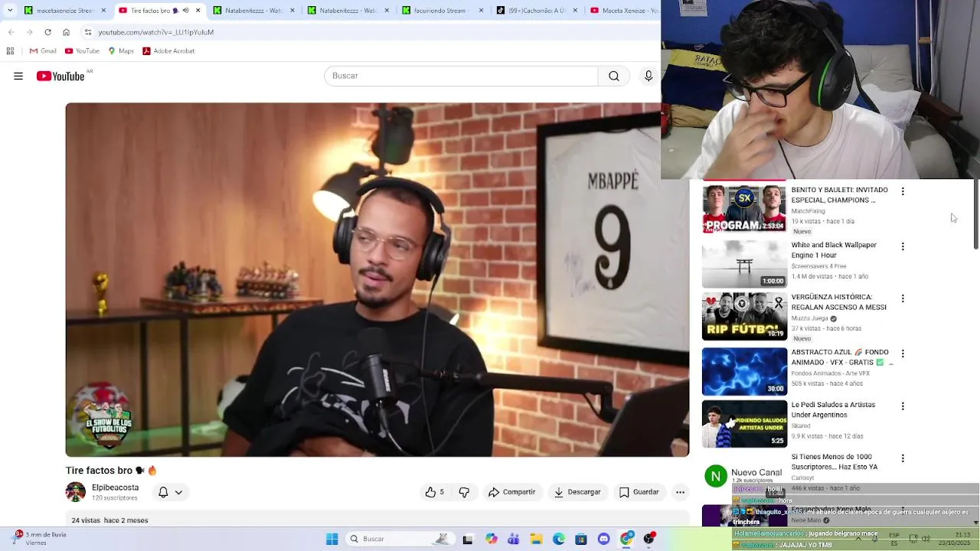Switch to the Maceta Xeneize YouTube tab
This screenshot has width=980, height=551.
point(623,11)
